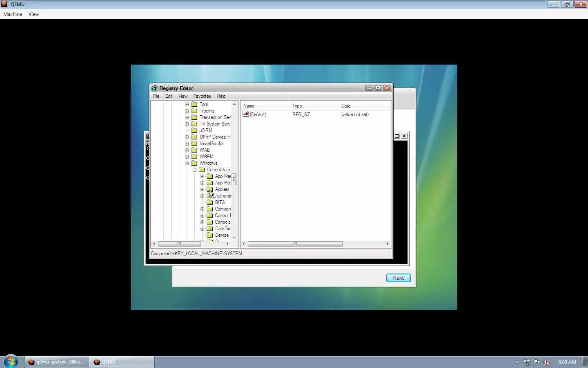Viewport: 588px width, 368px height.
Task: Expand the Transaction Server key
Action: [x=187, y=117]
